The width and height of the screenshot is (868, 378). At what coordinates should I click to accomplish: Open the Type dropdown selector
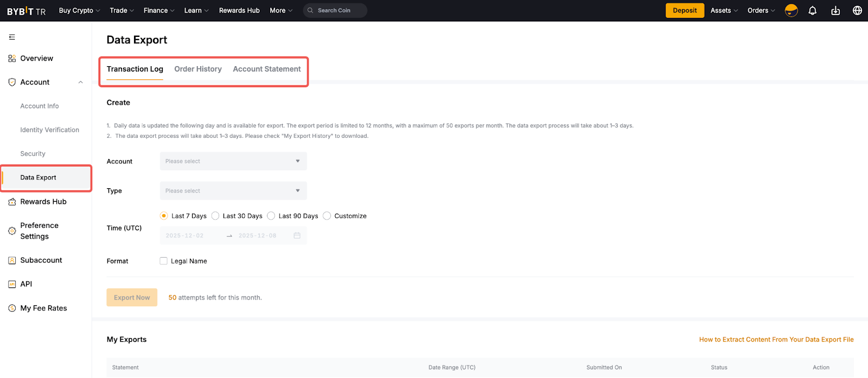click(233, 191)
